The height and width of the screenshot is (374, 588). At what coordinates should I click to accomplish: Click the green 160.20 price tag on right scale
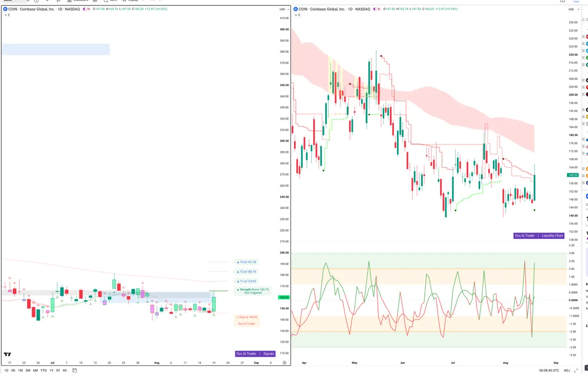click(x=573, y=175)
